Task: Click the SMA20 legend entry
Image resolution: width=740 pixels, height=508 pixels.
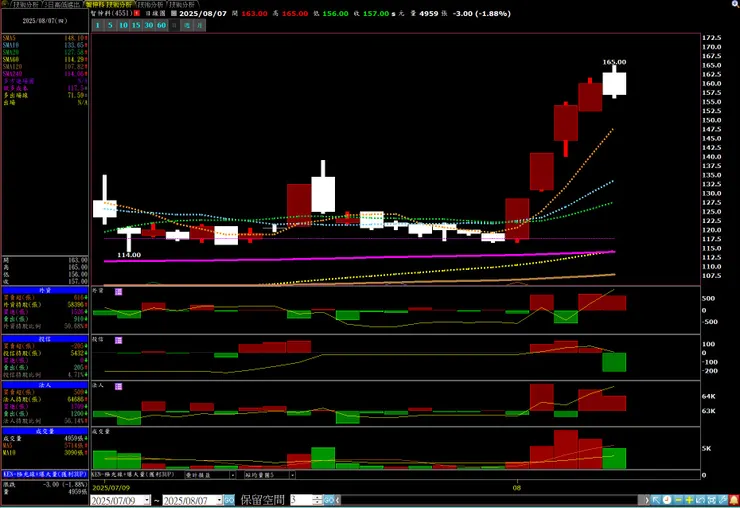Action: [45, 52]
